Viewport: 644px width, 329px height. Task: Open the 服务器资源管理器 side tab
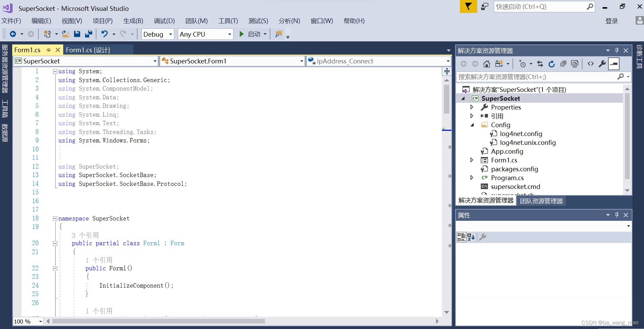(x=5, y=69)
